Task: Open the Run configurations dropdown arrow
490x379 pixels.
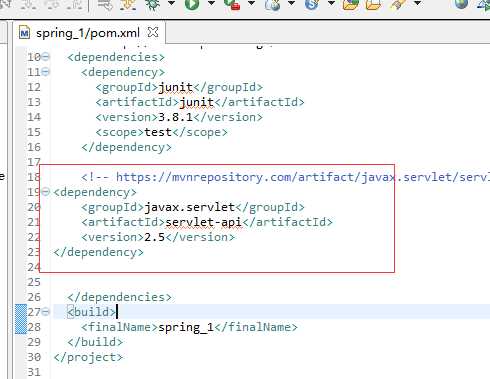Action: click(211, 4)
